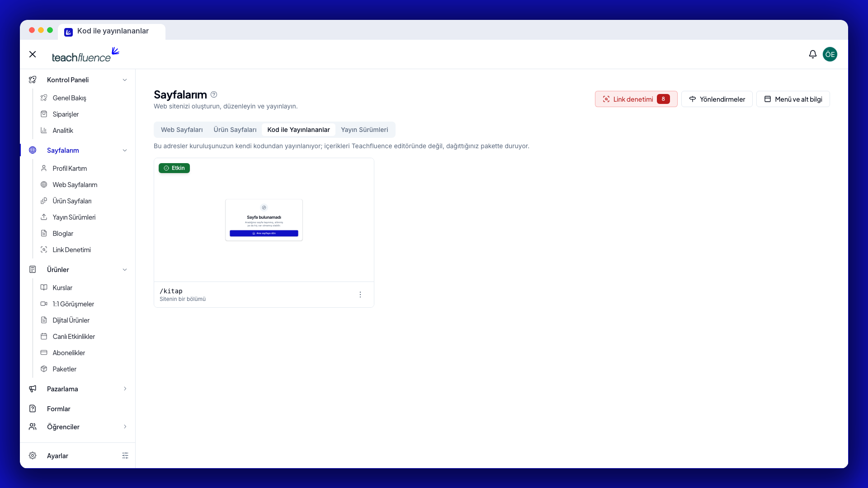Screen dimensions: 868x488
Task: Click the scan icon beside Link Denetimi in sidebar
Action: (44, 250)
